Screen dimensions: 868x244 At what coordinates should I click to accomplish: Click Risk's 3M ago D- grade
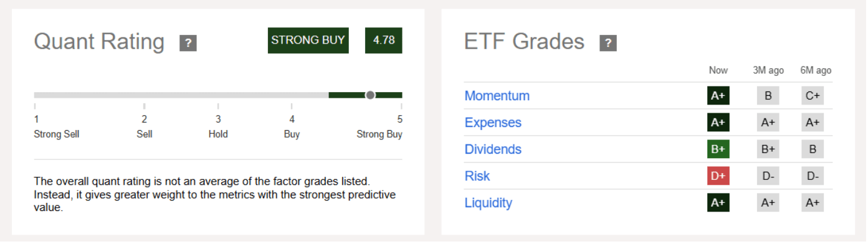768,176
